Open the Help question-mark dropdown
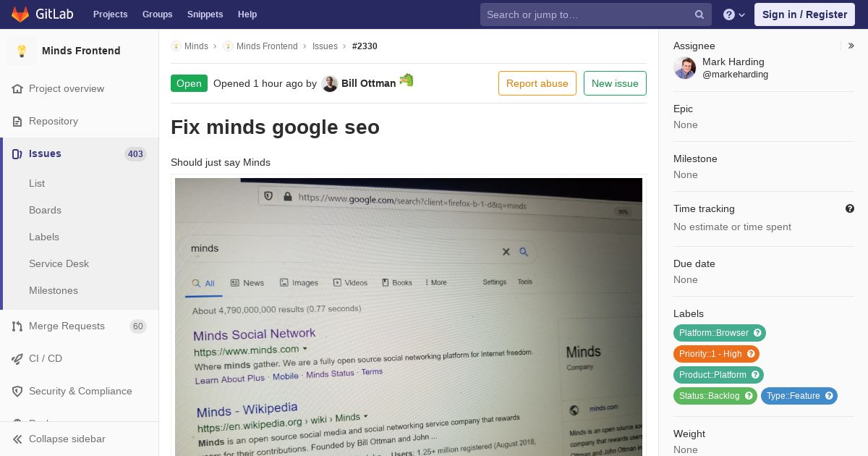The image size is (868, 456). click(734, 14)
